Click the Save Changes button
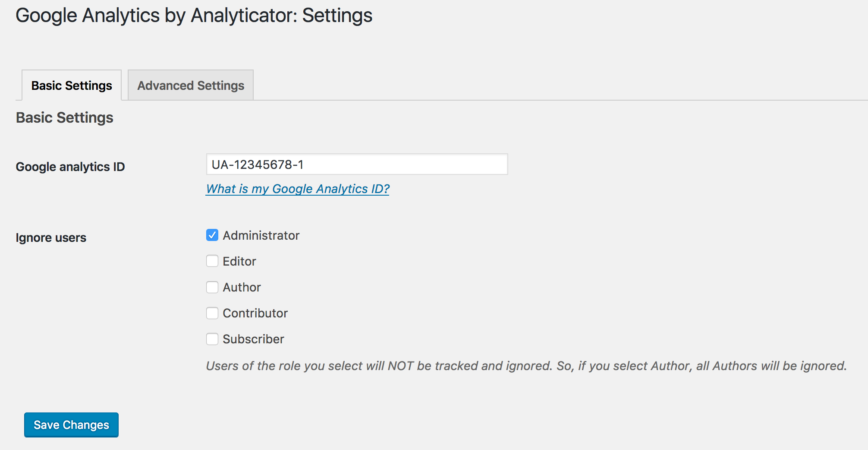Screen dimensions: 868x450 [71, 425]
